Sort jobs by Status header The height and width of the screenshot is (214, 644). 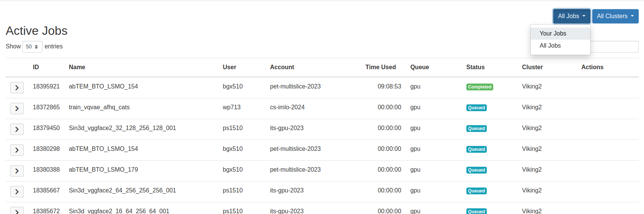pos(475,67)
